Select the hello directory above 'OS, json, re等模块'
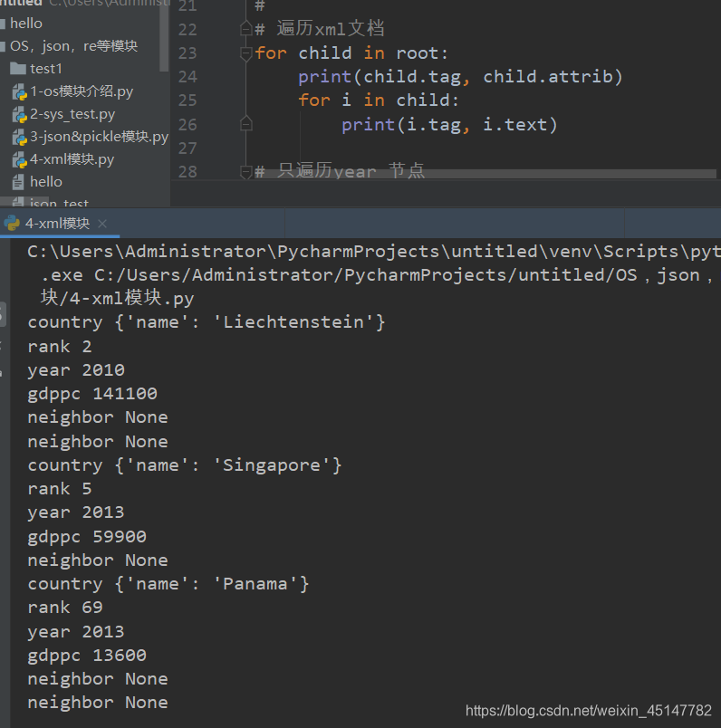The image size is (721, 728). coord(26,24)
